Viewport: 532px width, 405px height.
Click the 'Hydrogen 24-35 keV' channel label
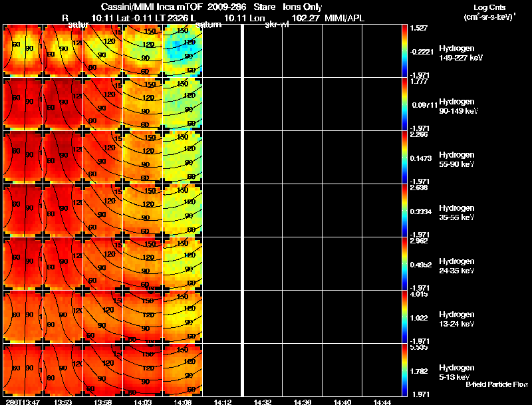point(457,266)
